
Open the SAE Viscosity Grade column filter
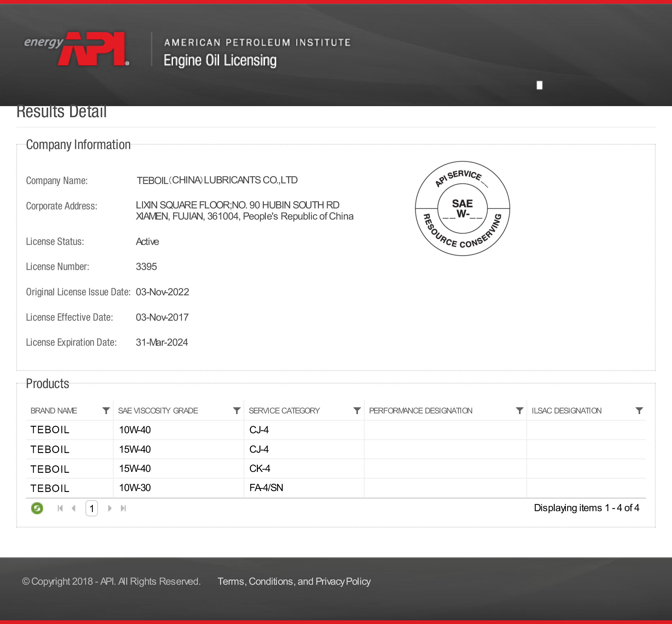pos(237,411)
